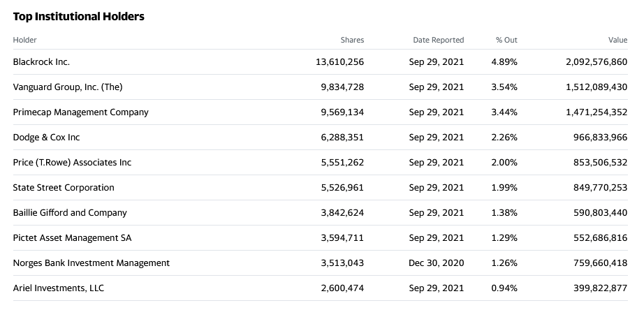Click the Dec 30, 2020 report date
The width and height of the screenshot is (644, 310).
436,263
